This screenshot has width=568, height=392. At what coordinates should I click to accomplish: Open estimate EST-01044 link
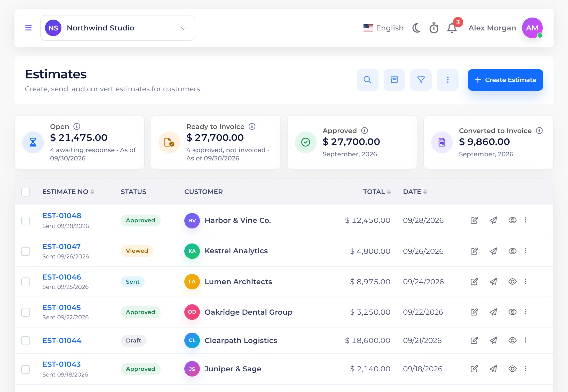[x=62, y=340]
